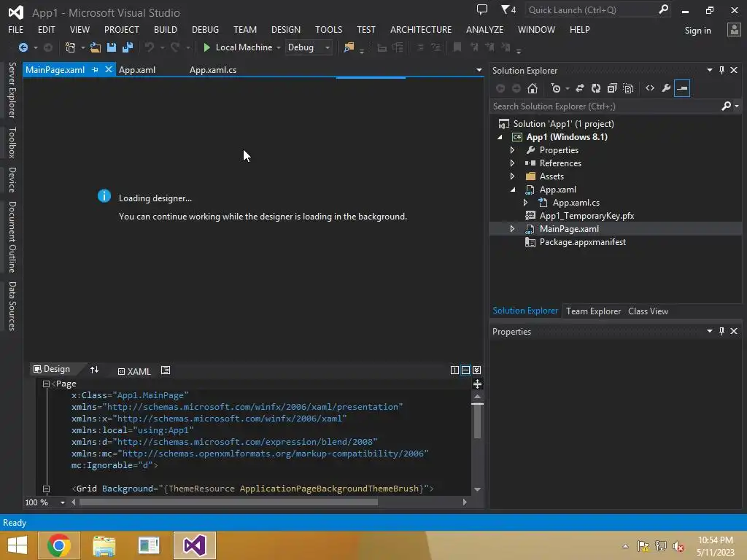This screenshot has width=747, height=560.
Task: Expand the Assets folder node
Action: point(513,176)
